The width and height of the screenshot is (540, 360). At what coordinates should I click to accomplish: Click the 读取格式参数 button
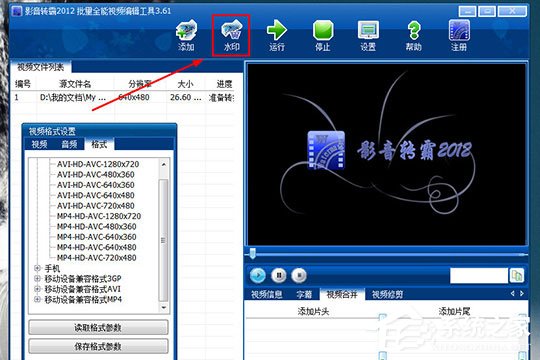point(98,327)
